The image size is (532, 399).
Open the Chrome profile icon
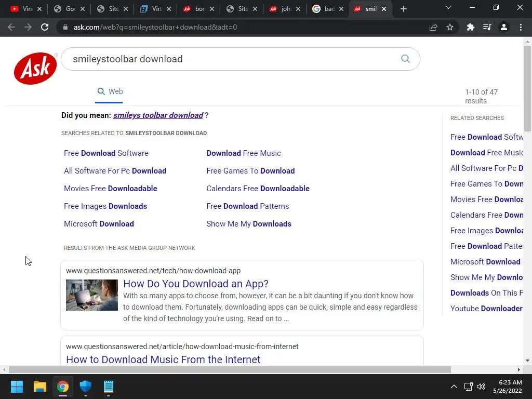[504, 27]
